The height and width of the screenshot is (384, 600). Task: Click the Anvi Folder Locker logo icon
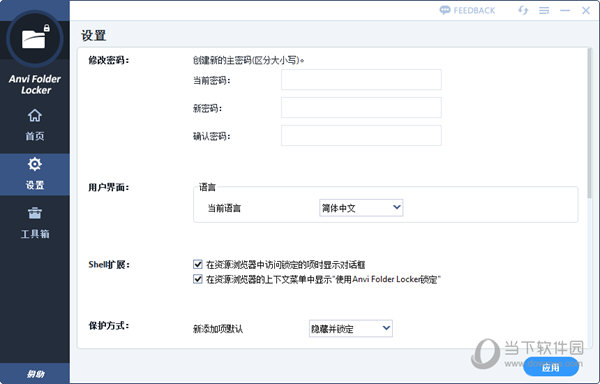coord(35,39)
